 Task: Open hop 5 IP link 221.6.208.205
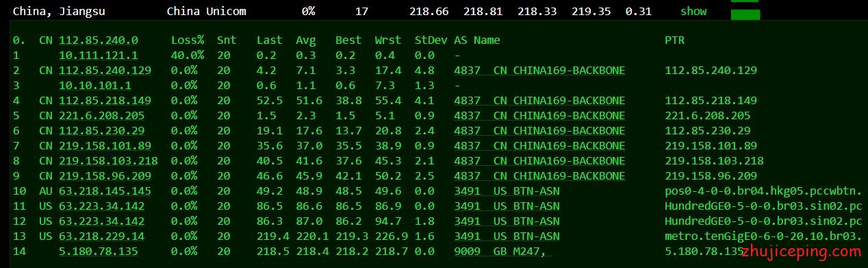pyautogui.click(x=101, y=115)
